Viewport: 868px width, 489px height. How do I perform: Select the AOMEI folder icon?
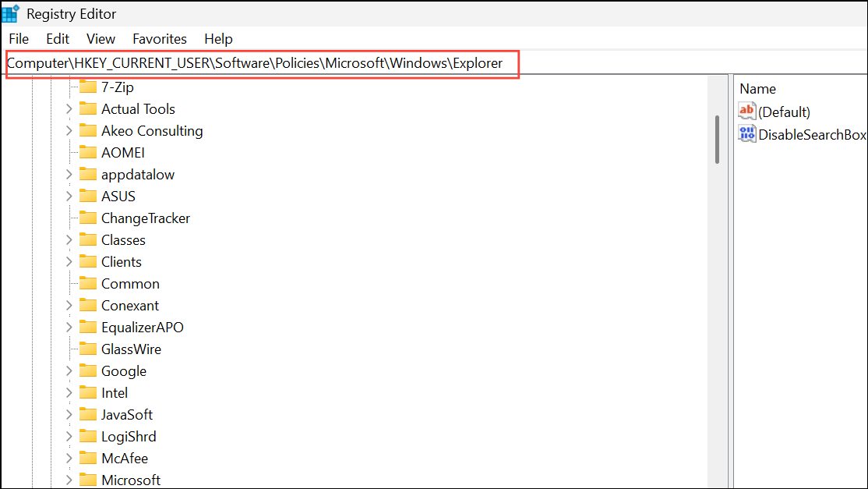tap(88, 152)
